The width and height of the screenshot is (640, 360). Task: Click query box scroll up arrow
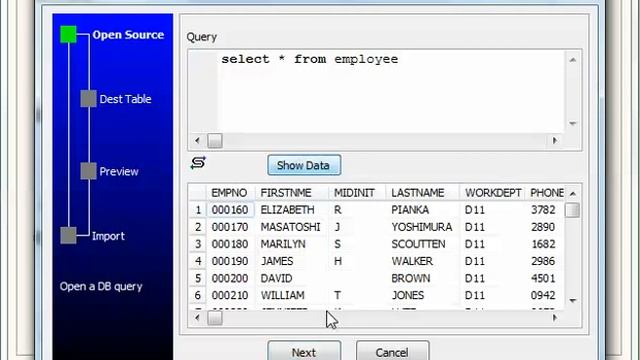pyautogui.click(x=573, y=60)
